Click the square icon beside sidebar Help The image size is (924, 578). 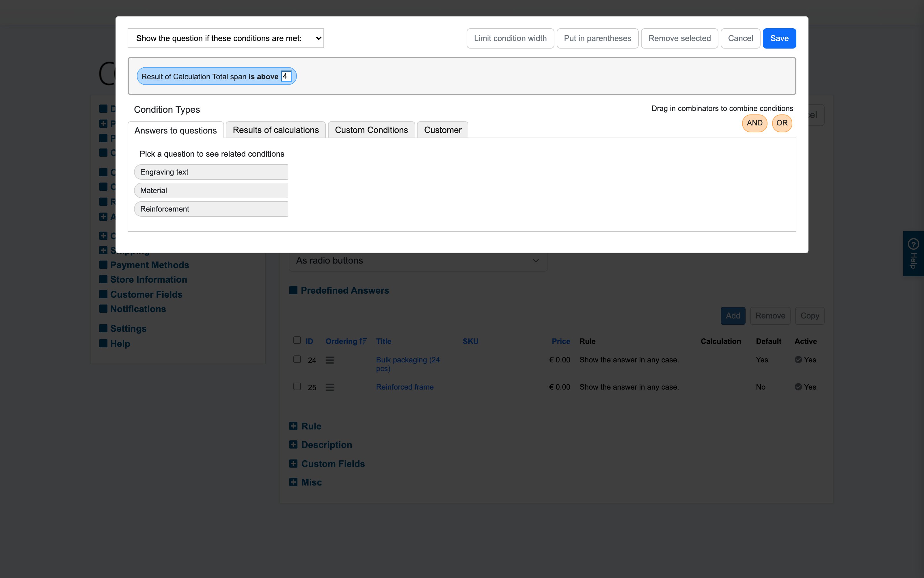point(103,343)
